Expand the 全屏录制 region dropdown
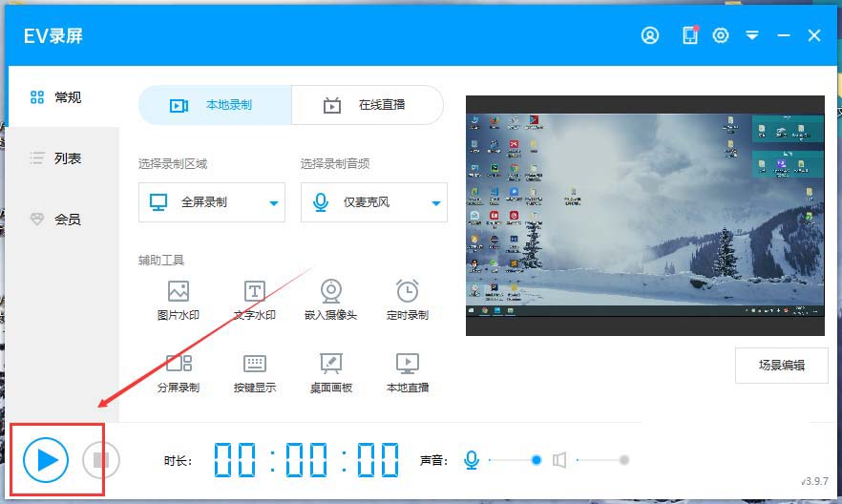The height and width of the screenshot is (504, 842). (212, 202)
